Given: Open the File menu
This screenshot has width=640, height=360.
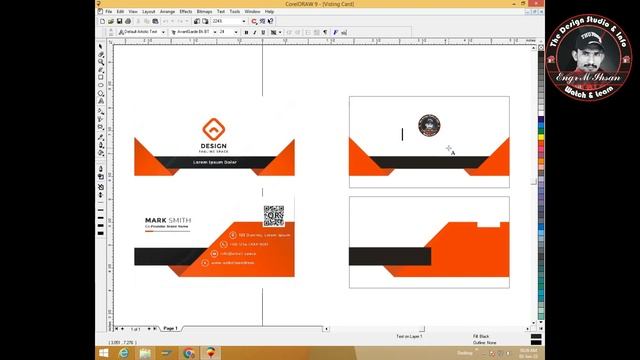Looking at the screenshot, I should coord(109,11).
